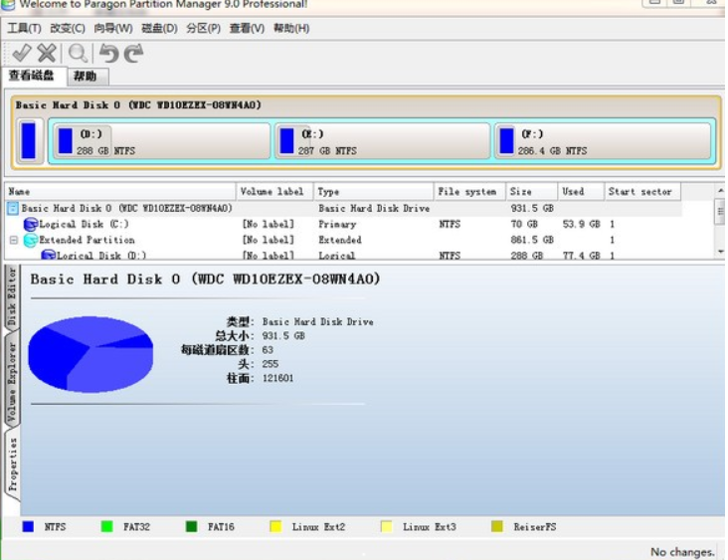The height and width of the screenshot is (560, 728).
Task: Select the (F:) 286.4 GB partition block
Action: coord(603,141)
